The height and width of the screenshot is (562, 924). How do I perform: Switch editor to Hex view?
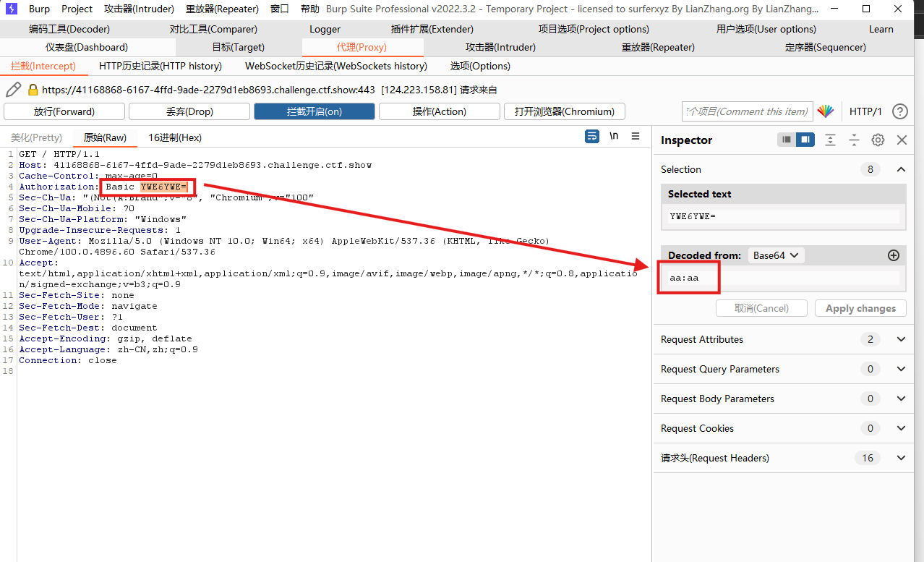(175, 137)
